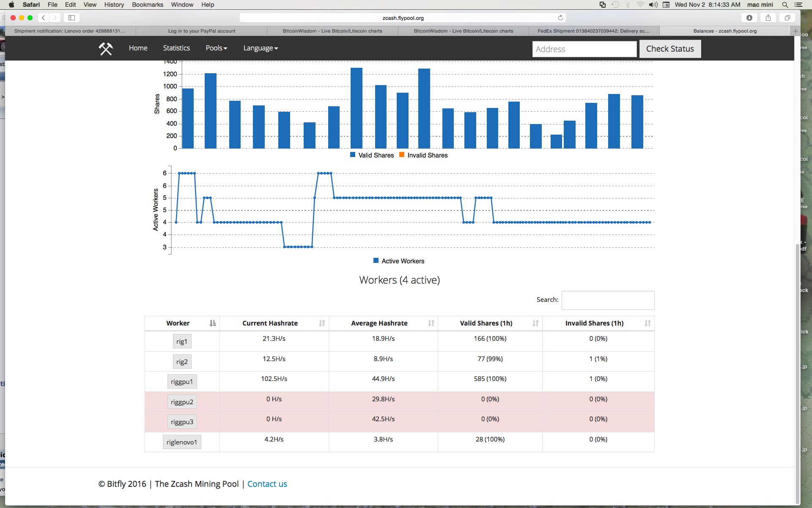This screenshot has height=508, width=812.
Task: Click the Bluetooth menu bar icon
Action: tap(628, 5)
